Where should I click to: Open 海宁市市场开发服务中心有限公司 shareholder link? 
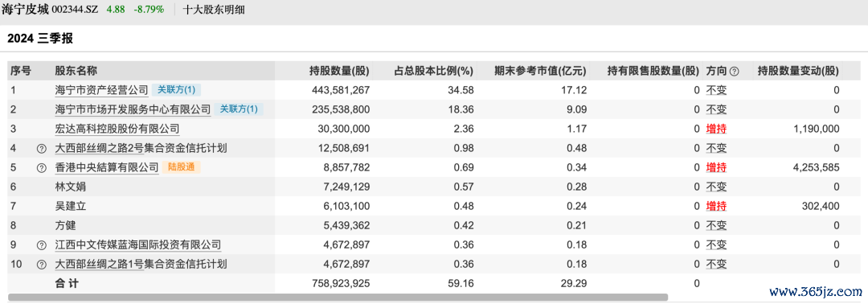pos(133,109)
